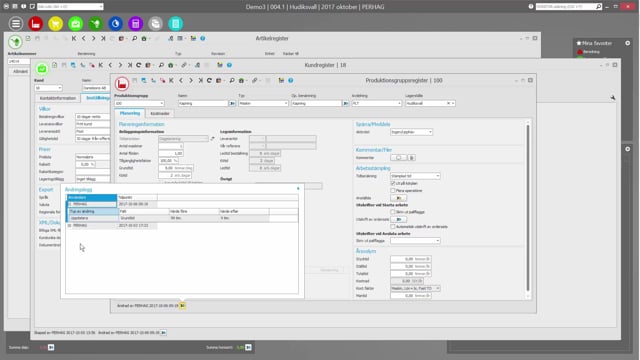Toggle Flera operationer checkbox
Image resolution: width=640 pixels, height=360 pixels.
tap(393, 191)
